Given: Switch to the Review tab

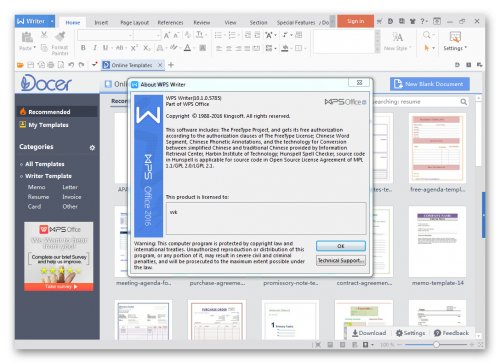Looking at the screenshot, I should pos(202,22).
